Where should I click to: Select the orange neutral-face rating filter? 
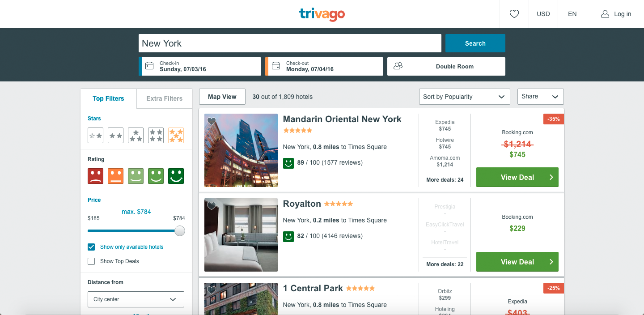[x=116, y=176]
